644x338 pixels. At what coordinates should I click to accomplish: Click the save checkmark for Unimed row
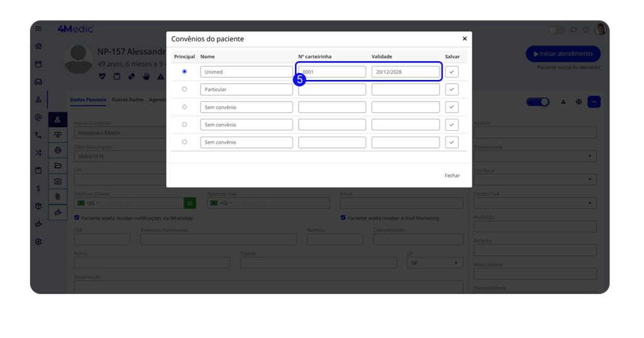tap(452, 72)
